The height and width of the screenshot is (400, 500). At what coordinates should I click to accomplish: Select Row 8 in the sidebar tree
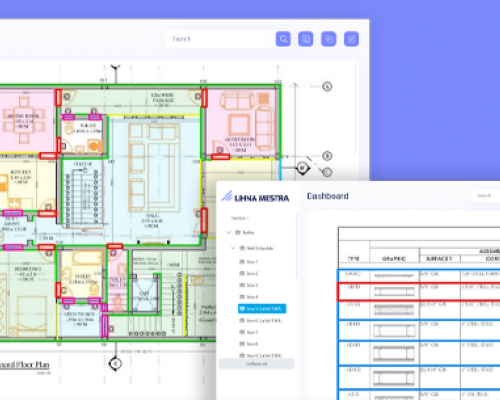[249, 344]
